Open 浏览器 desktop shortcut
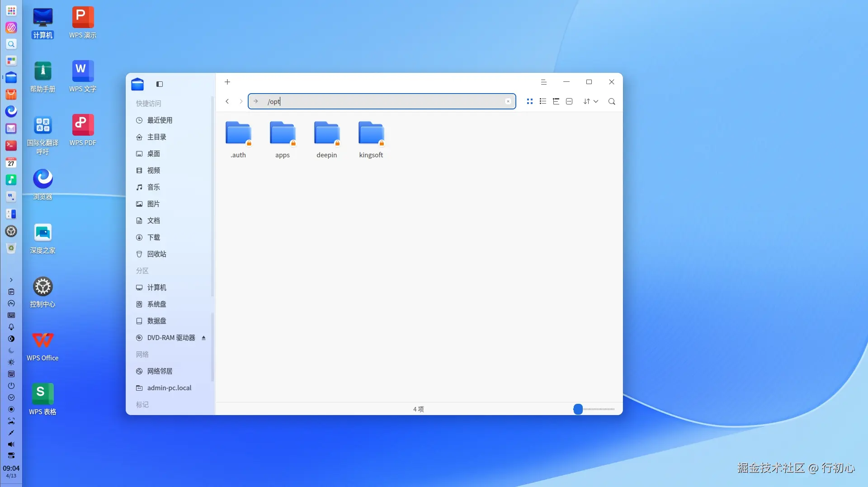The width and height of the screenshot is (868, 487). coord(43,184)
